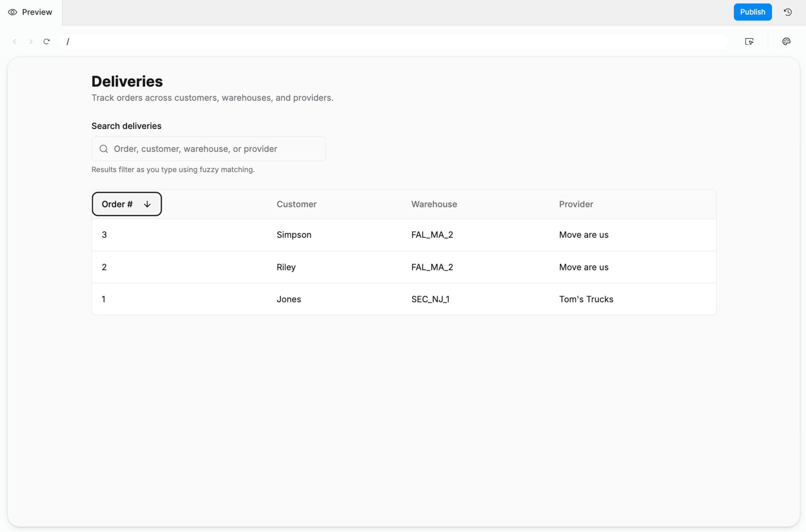
Task: Click the SEC_NJ_1 warehouse cell
Action: [x=430, y=299]
